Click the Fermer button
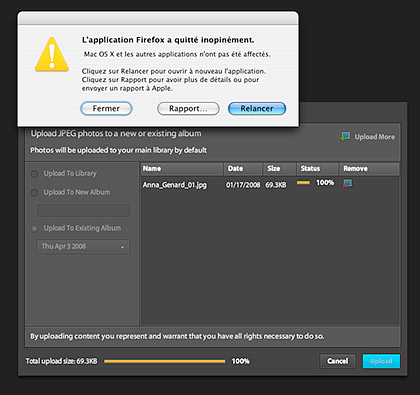The image size is (420, 395). click(x=106, y=109)
